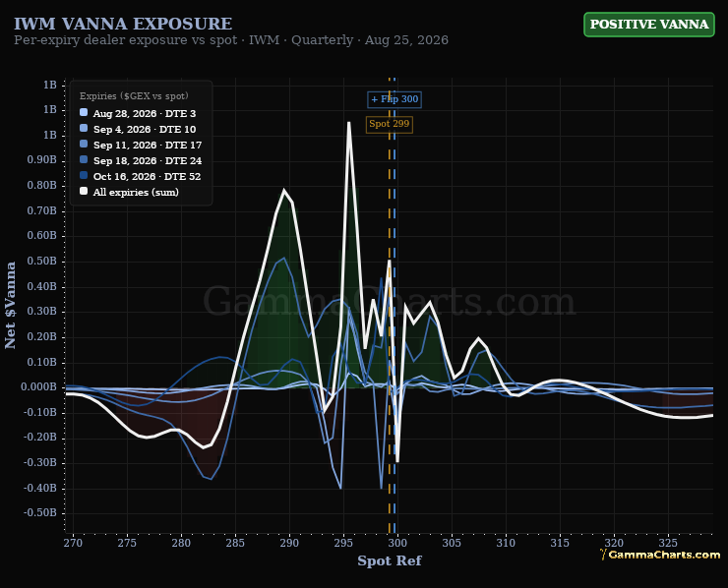Click the 270 x-axis tick label
Viewport: 728px width, 588px height.
[x=73, y=543]
